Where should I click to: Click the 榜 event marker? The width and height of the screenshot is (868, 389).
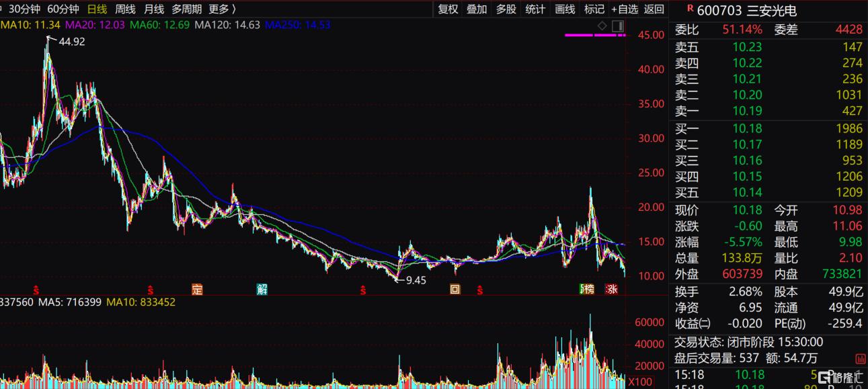588,290
